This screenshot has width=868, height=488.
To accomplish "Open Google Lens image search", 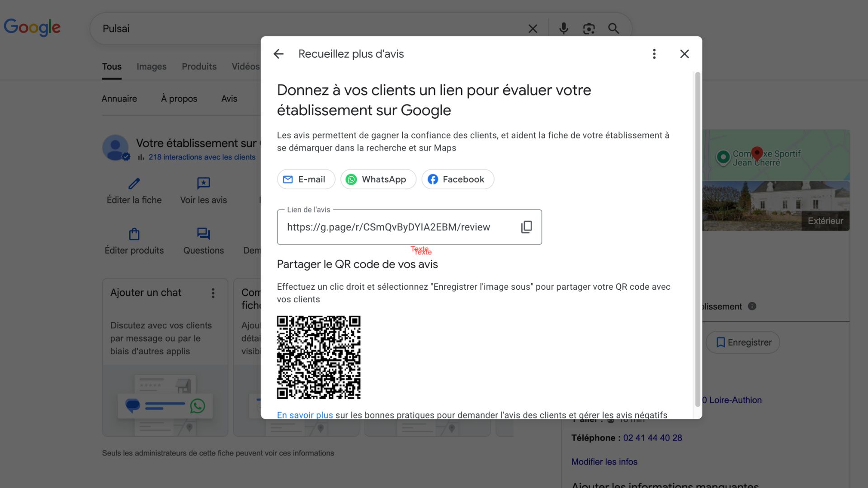I will coord(589,28).
